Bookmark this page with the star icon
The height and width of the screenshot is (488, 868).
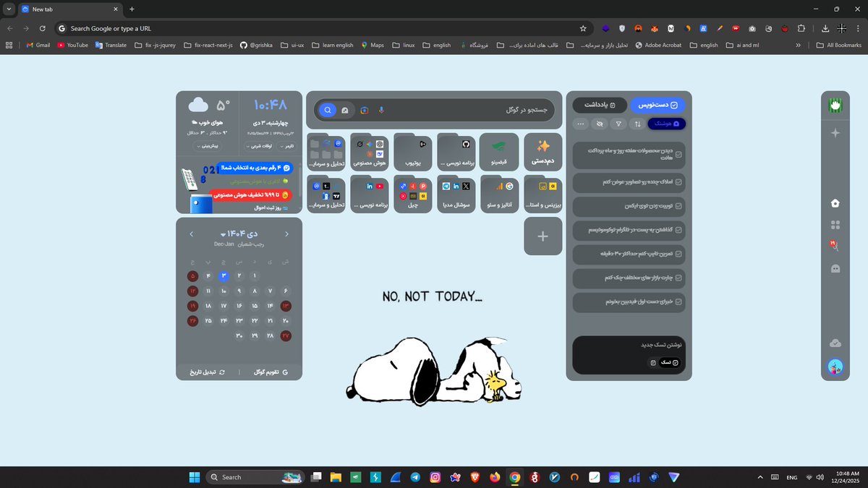click(x=583, y=28)
